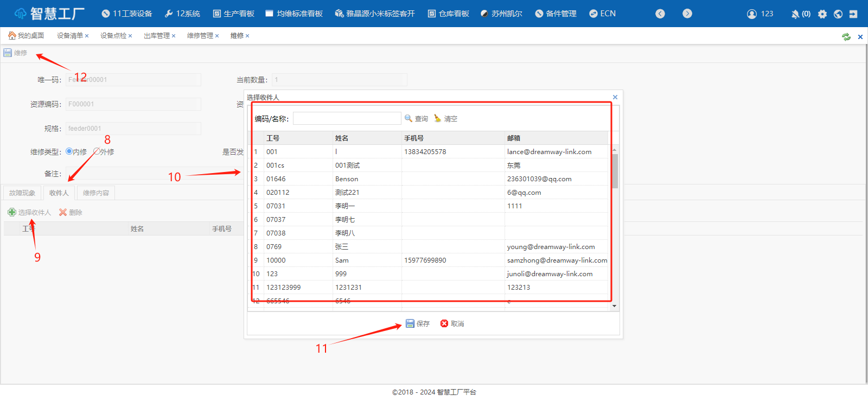Open the 生产看板 top menu

coord(233,14)
